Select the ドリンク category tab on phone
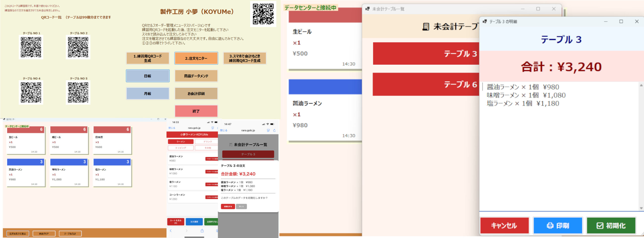This screenshot has width=644, height=238. pyautogui.click(x=207, y=141)
